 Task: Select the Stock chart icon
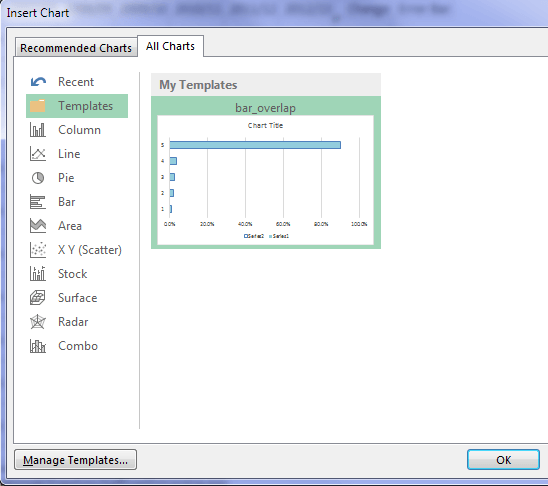click(38, 274)
